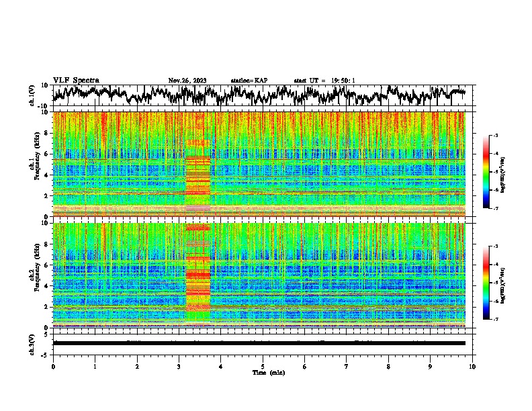Click the "4" kHz tick on ch.2 spectrogram axis
Image resolution: width=532 pixels, height=411 pixels.
coord(46,286)
